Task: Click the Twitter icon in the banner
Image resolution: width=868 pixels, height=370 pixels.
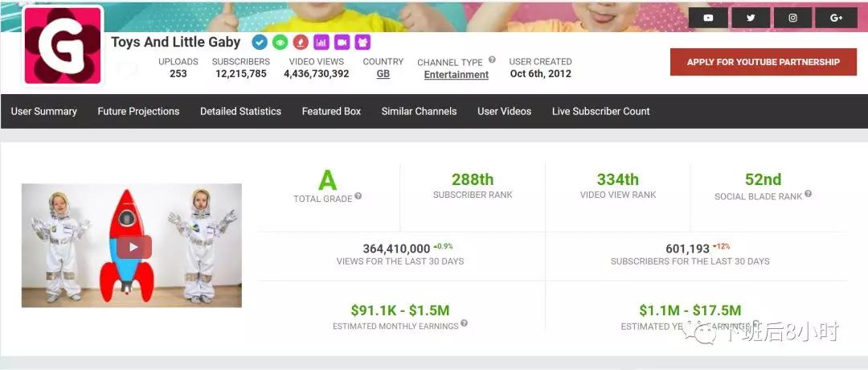Action: (751, 18)
